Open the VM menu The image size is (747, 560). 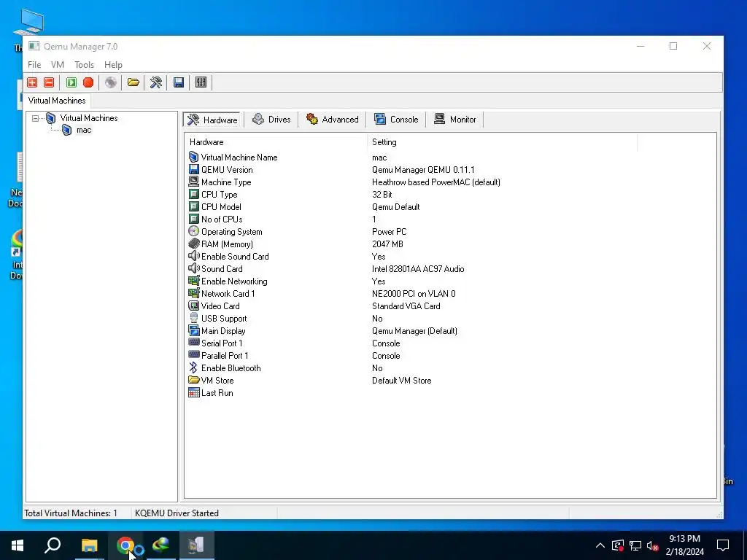(x=58, y=65)
